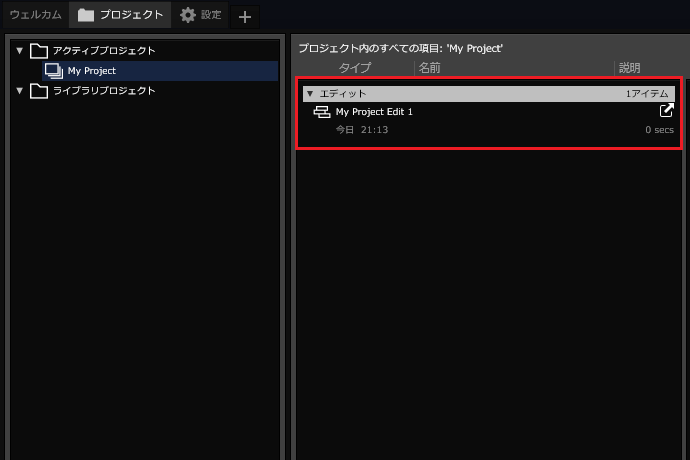The height and width of the screenshot is (460, 690).
Task: Click the gear icon on the 設定 tab
Action: tap(187, 15)
